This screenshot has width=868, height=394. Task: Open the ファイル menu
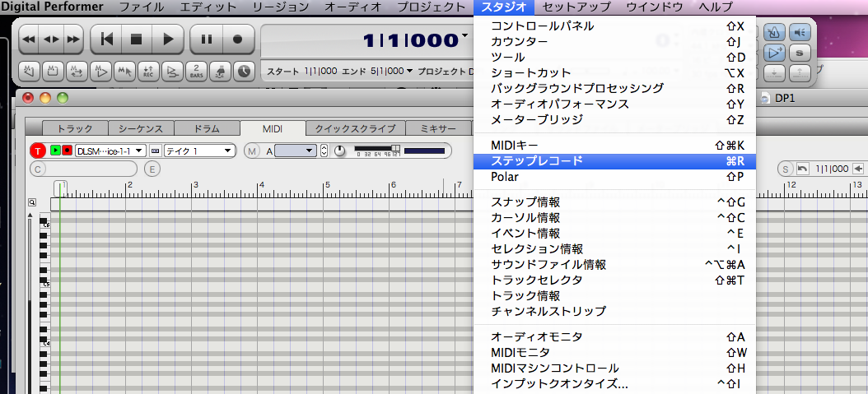pyautogui.click(x=142, y=7)
